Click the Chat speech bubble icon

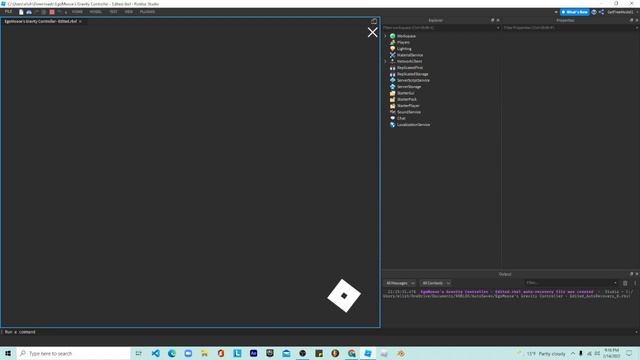pos(392,118)
